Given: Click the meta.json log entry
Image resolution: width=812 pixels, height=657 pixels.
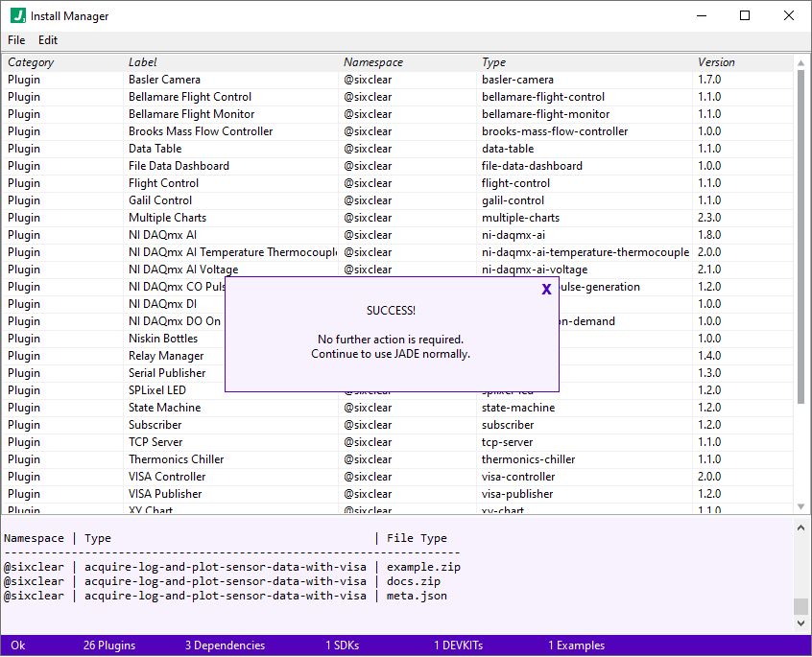Looking at the screenshot, I should tap(417, 596).
